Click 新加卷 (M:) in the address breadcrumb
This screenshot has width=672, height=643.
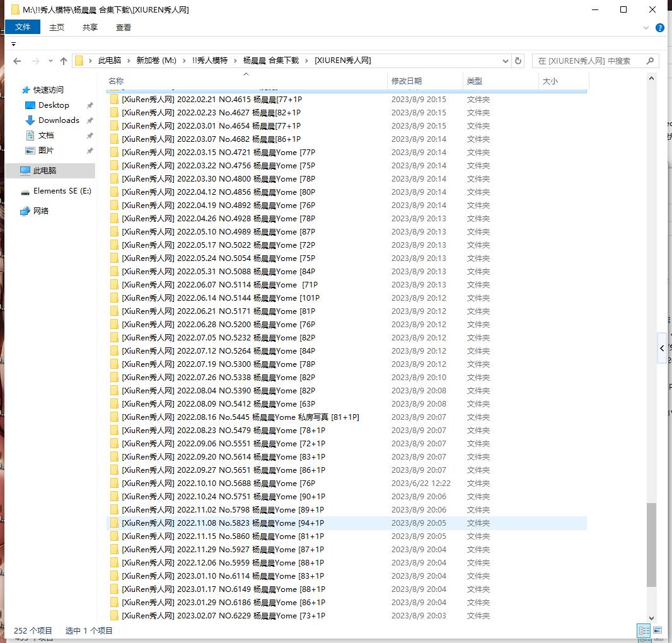pyautogui.click(x=156, y=61)
